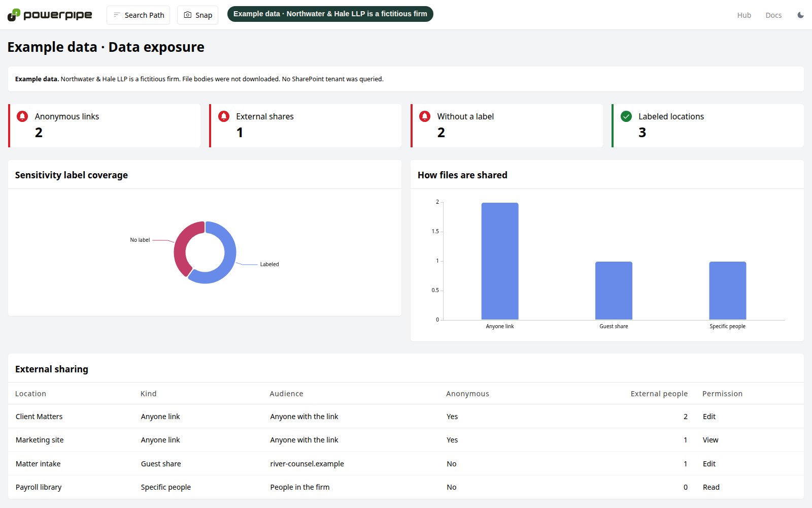
Task: Select the External shares card value 1
Action: coord(240,133)
